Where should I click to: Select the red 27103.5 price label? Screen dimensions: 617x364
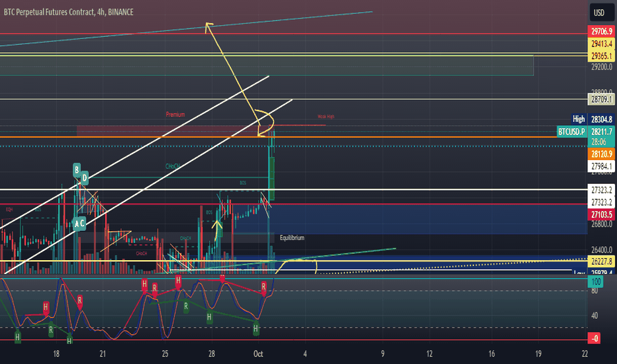pos(602,214)
